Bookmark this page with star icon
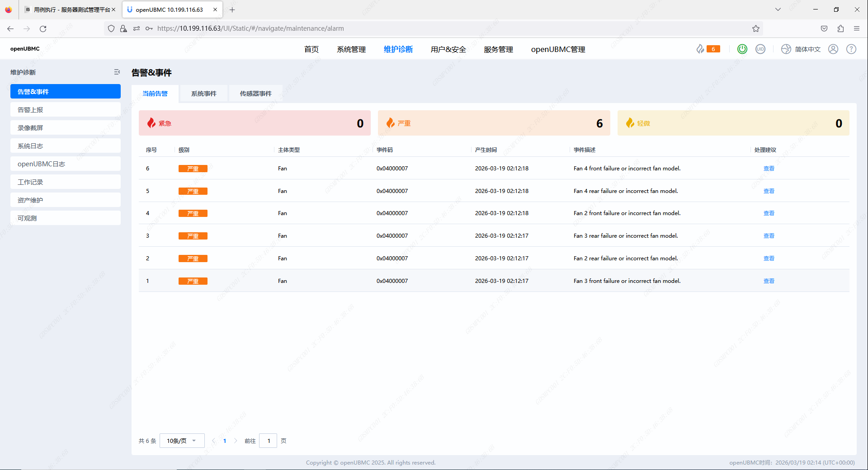868x470 pixels. [x=756, y=28]
